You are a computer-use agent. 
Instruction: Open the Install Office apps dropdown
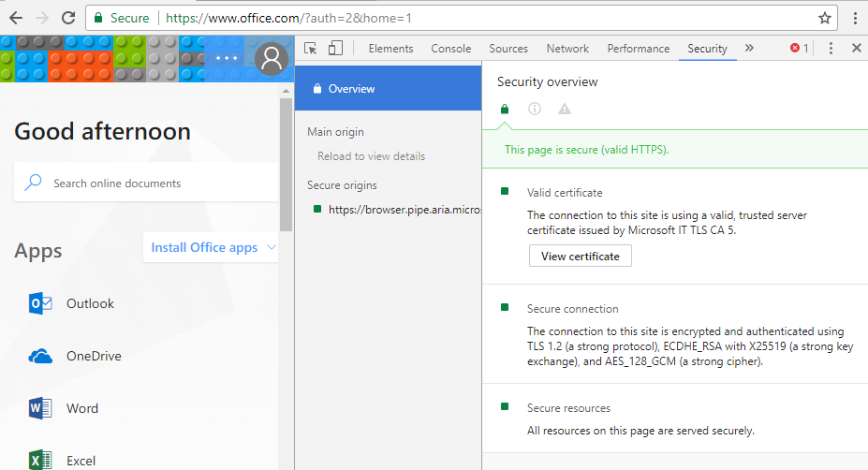[211, 247]
